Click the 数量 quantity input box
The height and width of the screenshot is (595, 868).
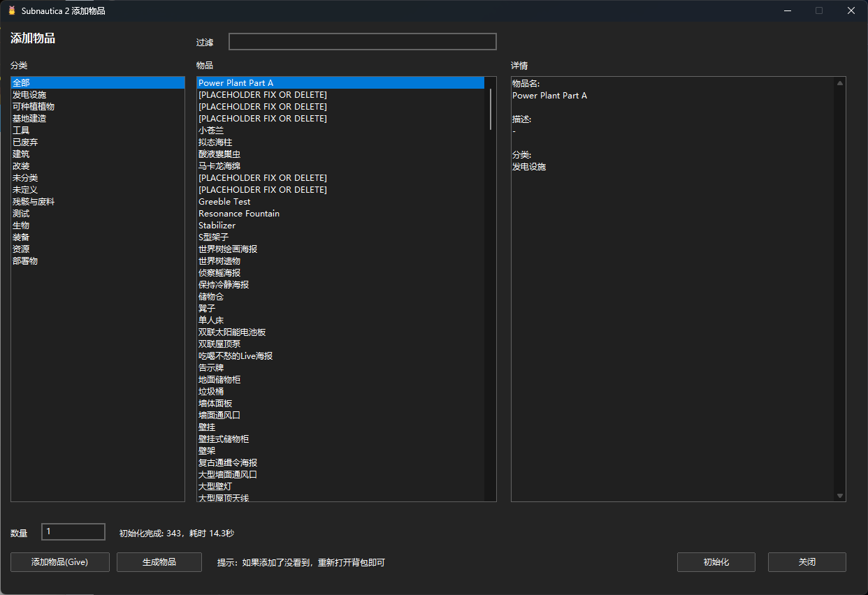click(x=73, y=532)
